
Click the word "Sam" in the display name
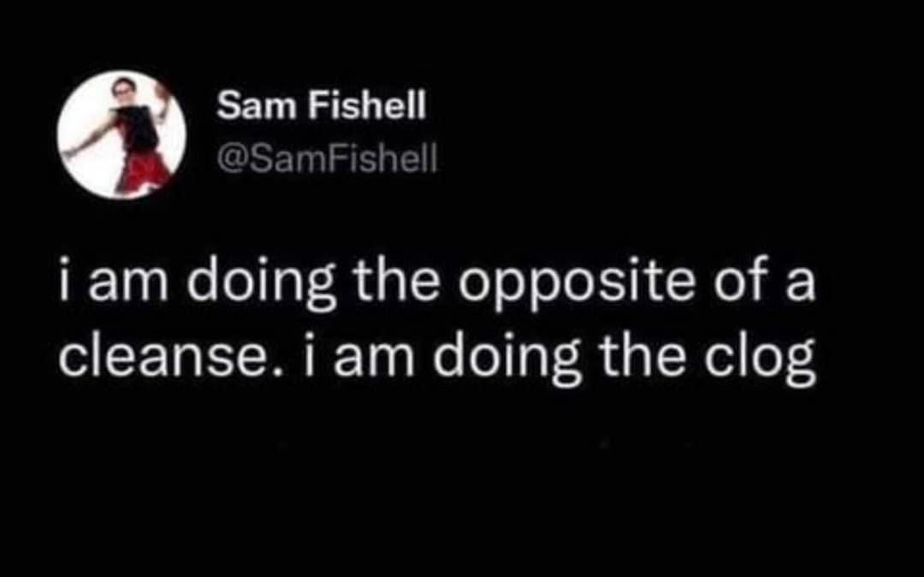(x=249, y=106)
